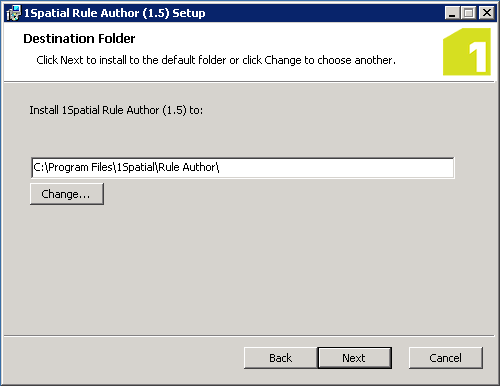Click the 'Install 1Spatial Rule Author (1.5) to:' label

pyautogui.click(x=116, y=110)
